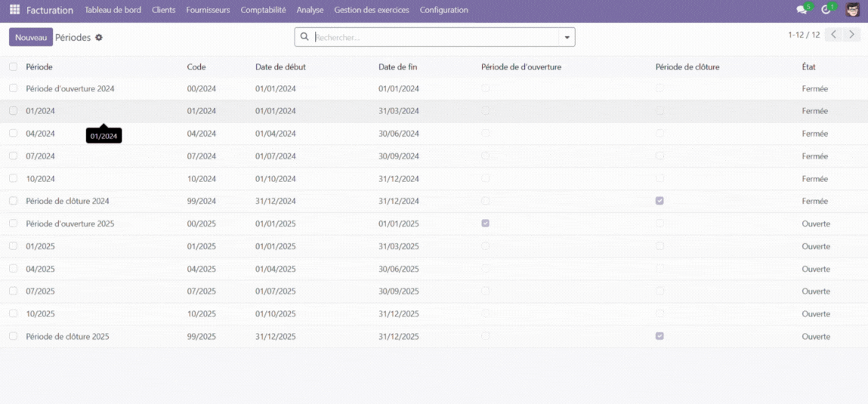Sort by Période de clôture column header

click(687, 67)
